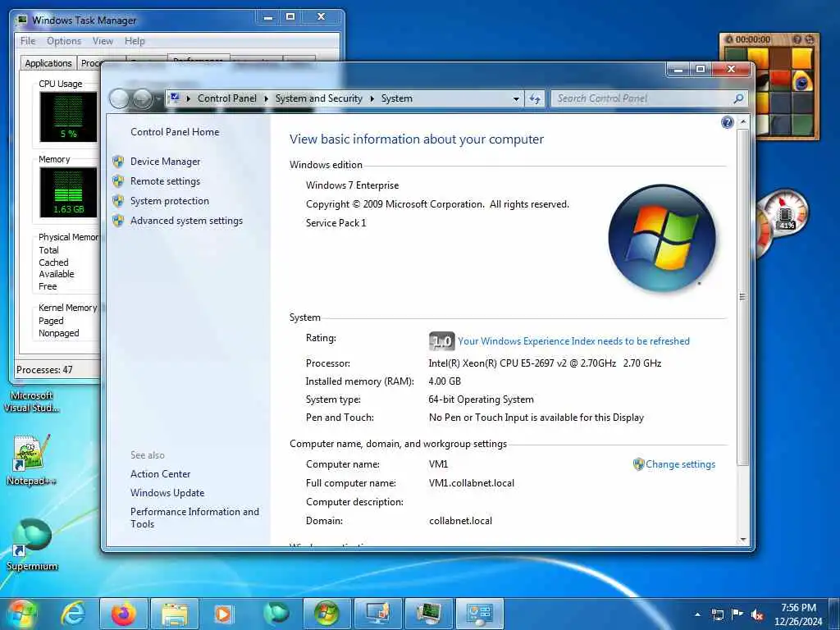Open System protection link
The image size is (840, 630).
(x=170, y=201)
